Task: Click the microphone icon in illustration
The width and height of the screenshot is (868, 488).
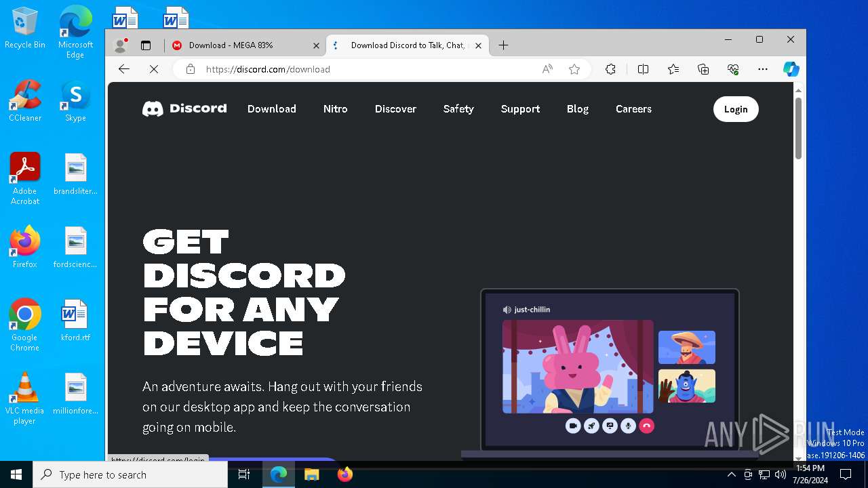Action: click(628, 426)
